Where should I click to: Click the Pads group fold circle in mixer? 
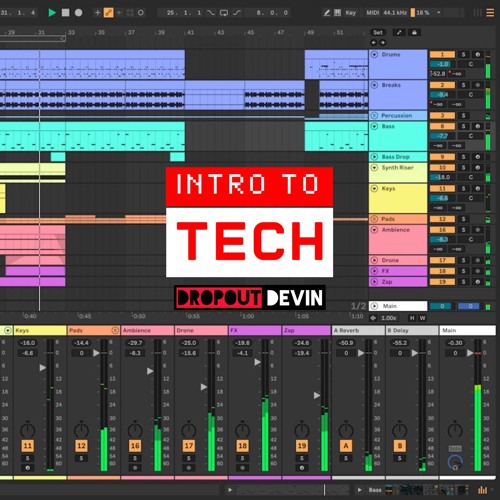115,330
